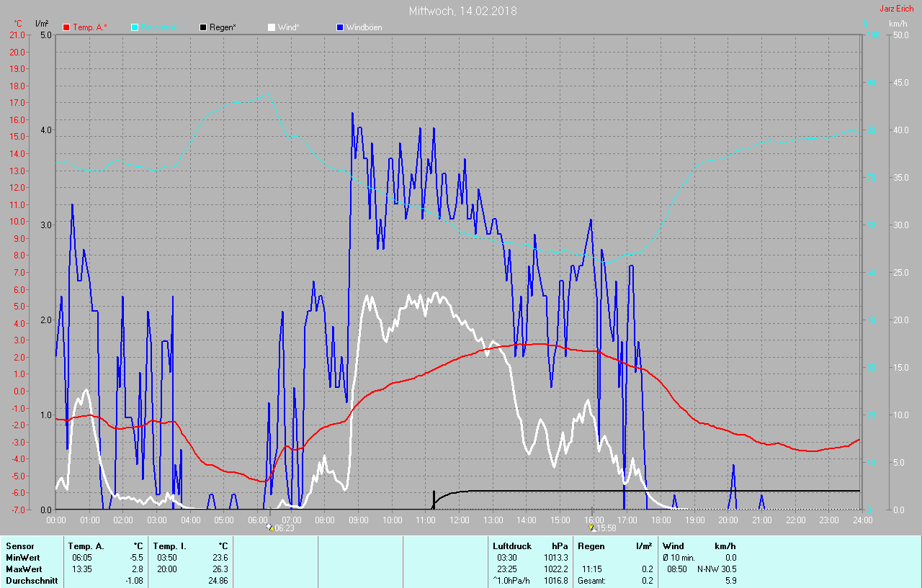Click the °C unit label on left axis
This screenshot has width=922, height=588.
(17, 24)
